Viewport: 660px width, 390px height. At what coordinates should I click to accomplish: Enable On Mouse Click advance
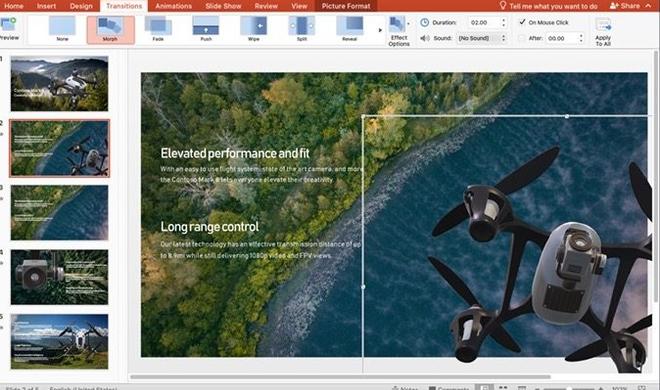522,22
